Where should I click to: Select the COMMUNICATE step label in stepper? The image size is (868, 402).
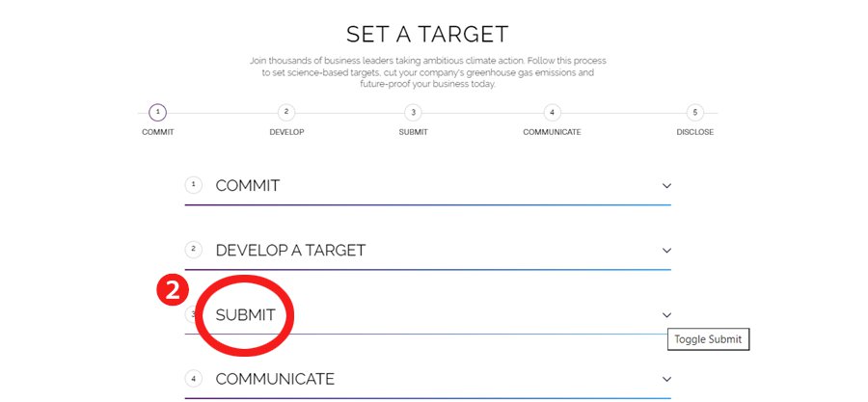[x=552, y=132]
